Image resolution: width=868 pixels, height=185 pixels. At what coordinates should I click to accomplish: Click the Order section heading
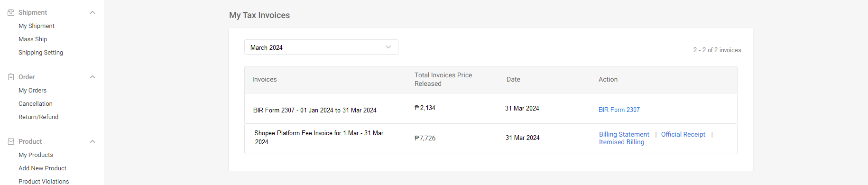pyautogui.click(x=27, y=77)
